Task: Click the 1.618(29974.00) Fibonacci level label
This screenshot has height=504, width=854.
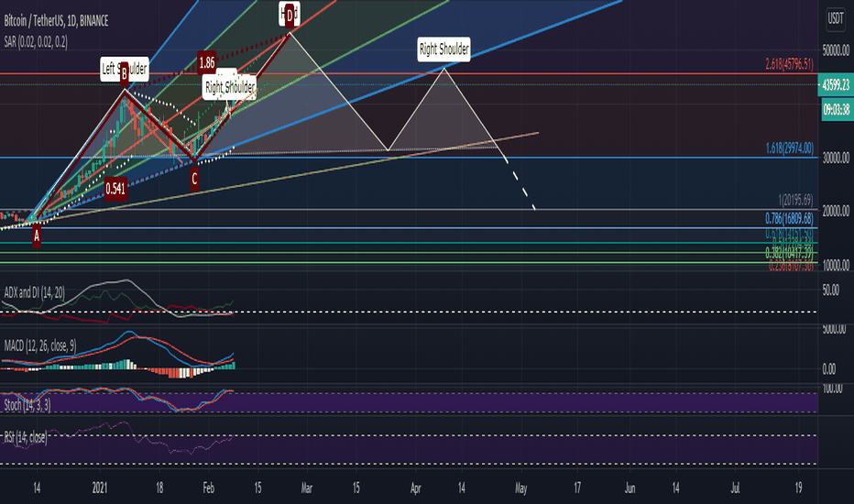Action: click(x=789, y=148)
